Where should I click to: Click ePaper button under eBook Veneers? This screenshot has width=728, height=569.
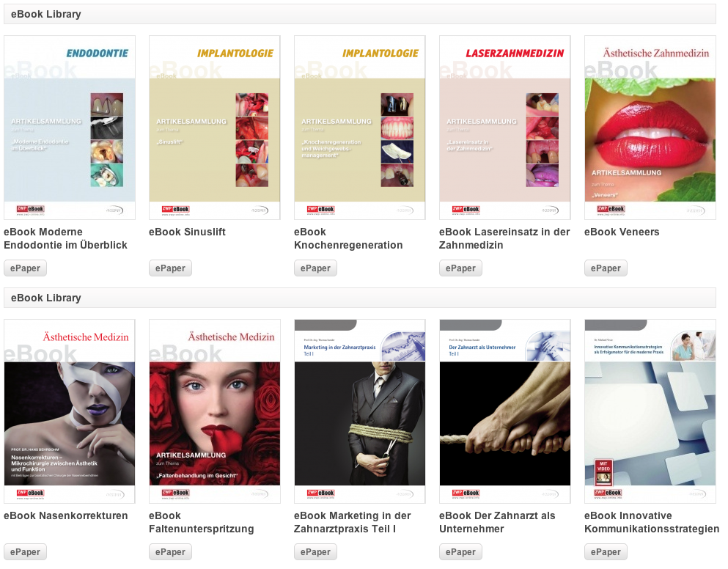tap(606, 268)
